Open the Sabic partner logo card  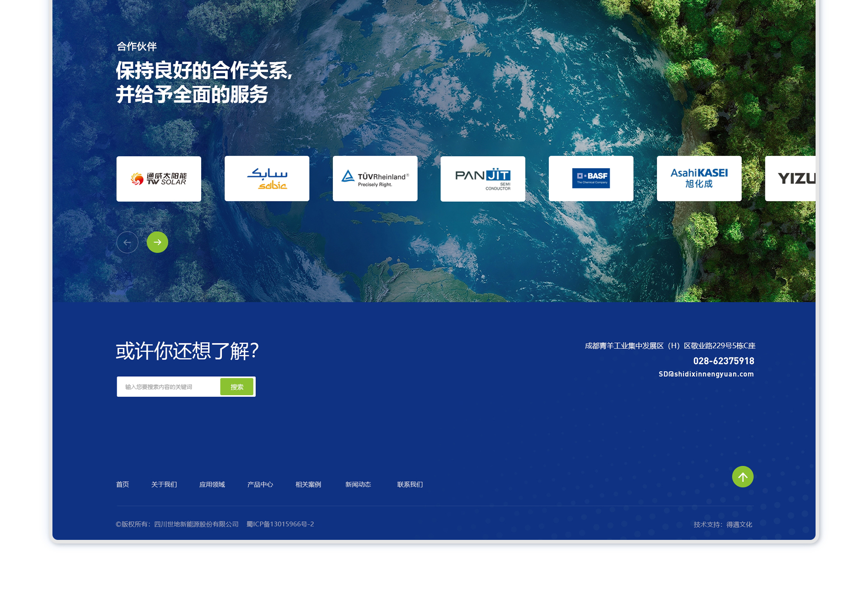pos(267,178)
